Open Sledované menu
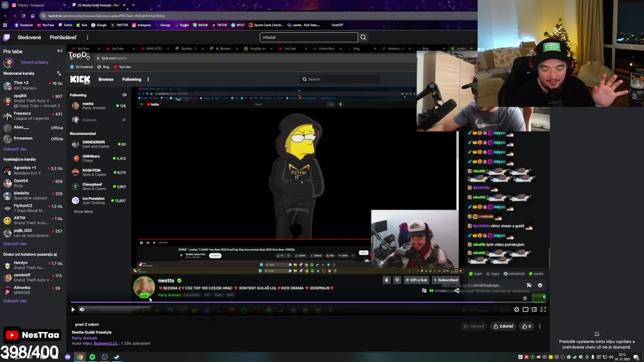This screenshot has height=362, width=644. click(29, 37)
